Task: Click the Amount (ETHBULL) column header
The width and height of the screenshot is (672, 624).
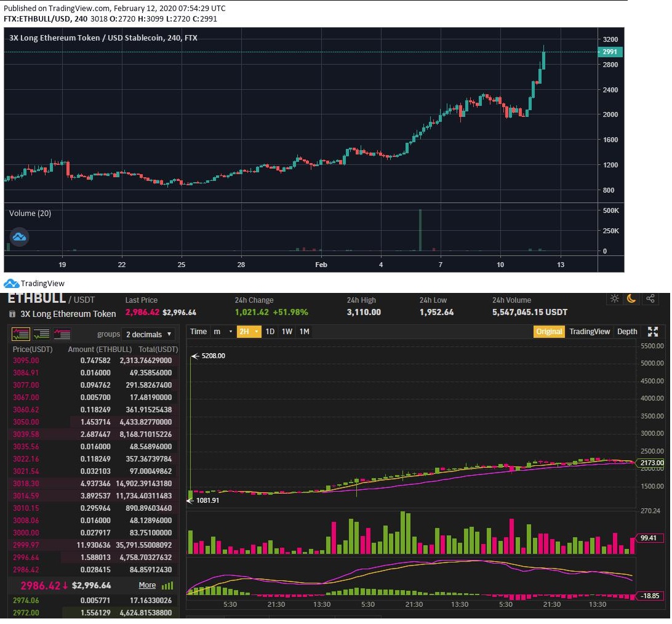Action: [100, 350]
